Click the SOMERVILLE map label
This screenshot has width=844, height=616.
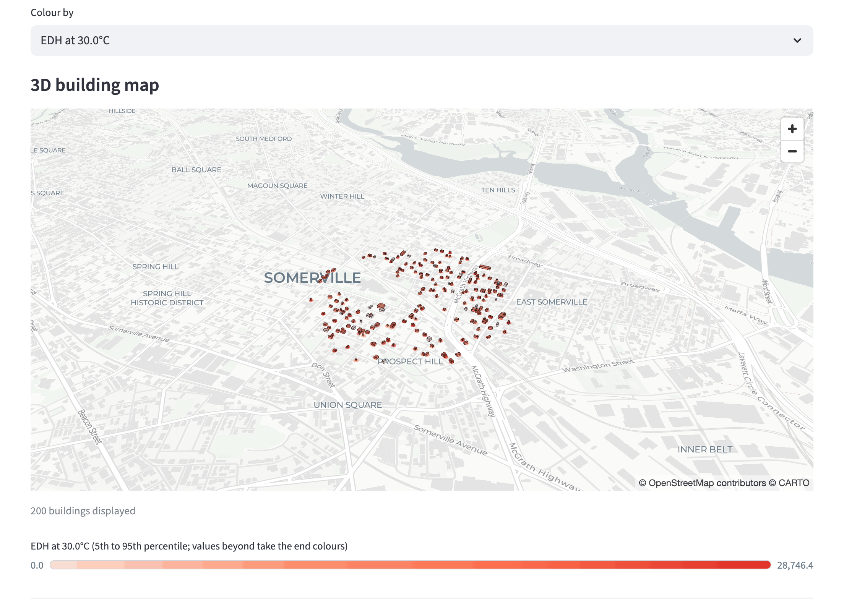312,278
